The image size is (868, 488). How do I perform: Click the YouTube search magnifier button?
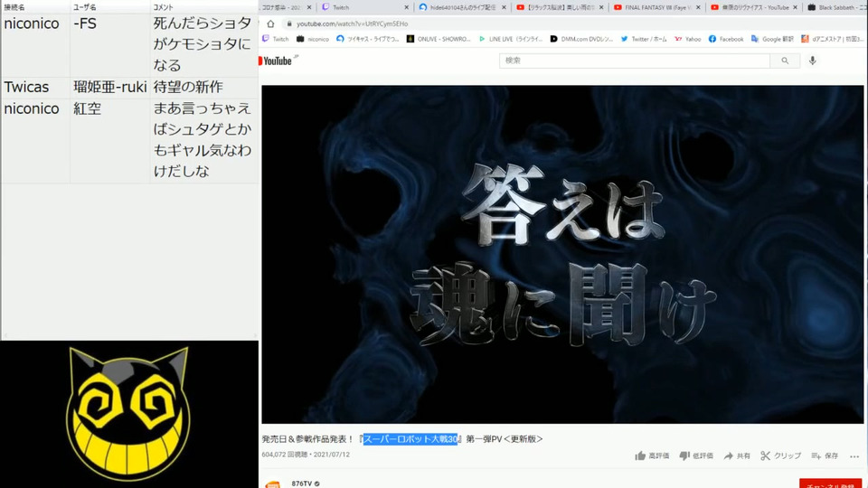(x=785, y=61)
